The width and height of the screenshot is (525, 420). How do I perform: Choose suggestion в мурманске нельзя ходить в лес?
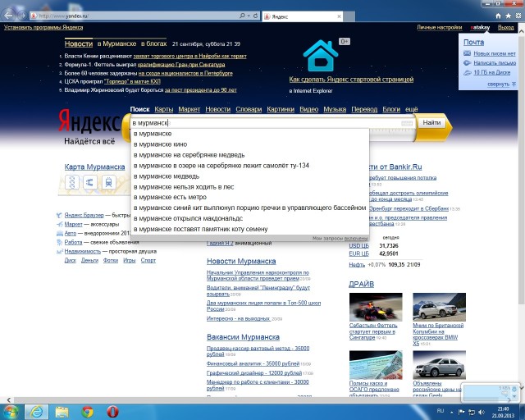[249, 187]
